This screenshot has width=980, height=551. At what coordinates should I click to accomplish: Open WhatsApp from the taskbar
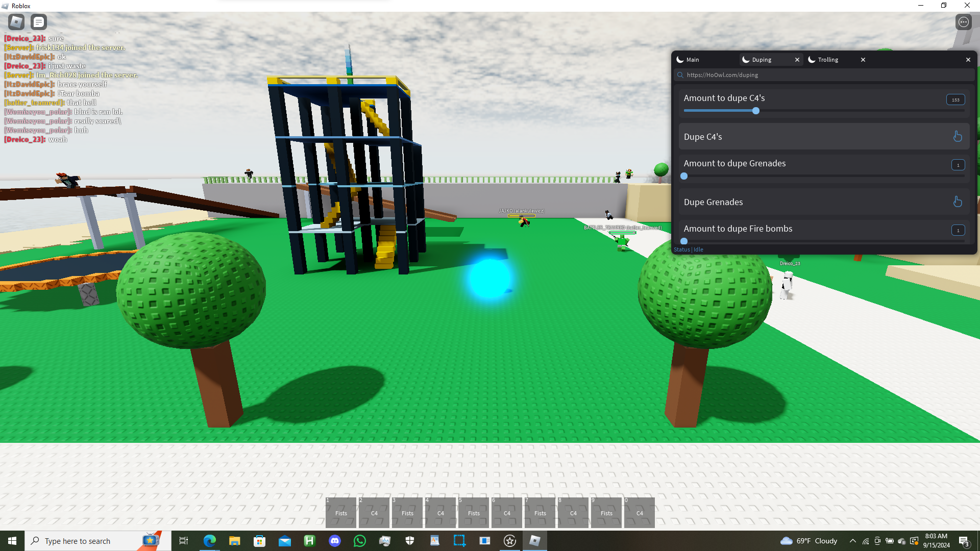coord(359,541)
